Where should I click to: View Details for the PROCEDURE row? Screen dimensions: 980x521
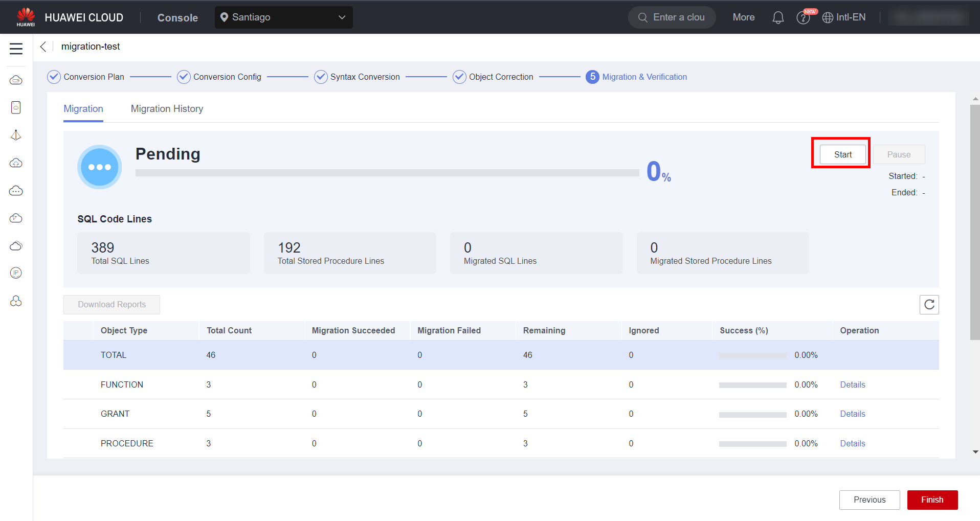pyautogui.click(x=852, y=443)
